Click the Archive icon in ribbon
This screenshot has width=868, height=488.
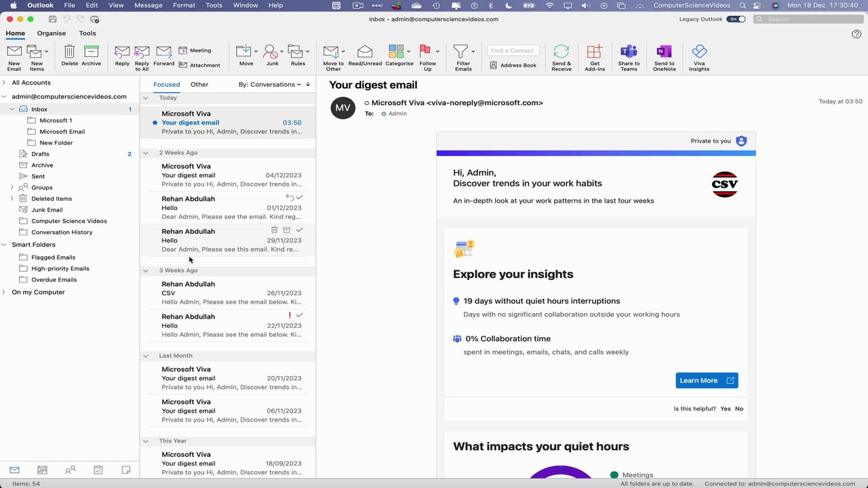tap(91, 52)
